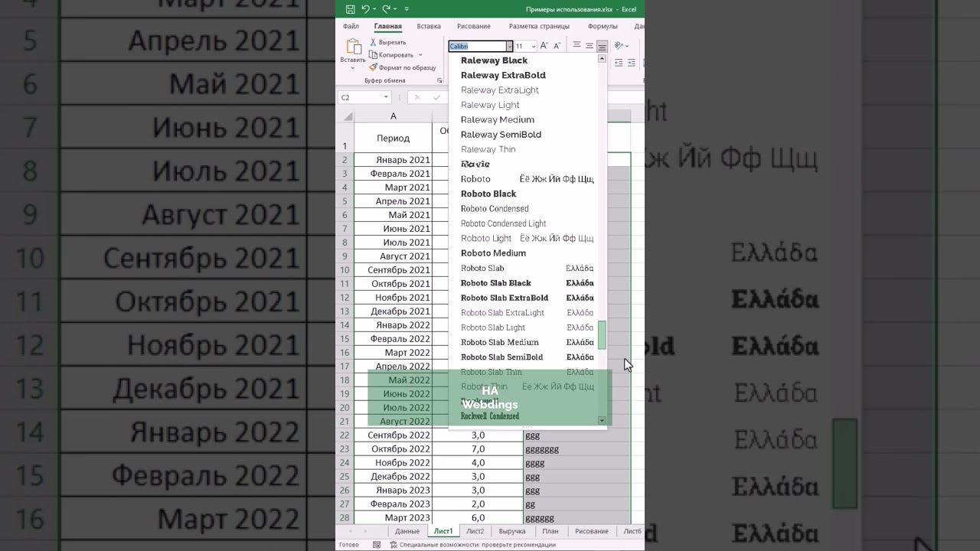The width and height of the screenshot is (980, 551).
Task: Switch to the Вставка ribbon tab
Action: click(429, 26)
